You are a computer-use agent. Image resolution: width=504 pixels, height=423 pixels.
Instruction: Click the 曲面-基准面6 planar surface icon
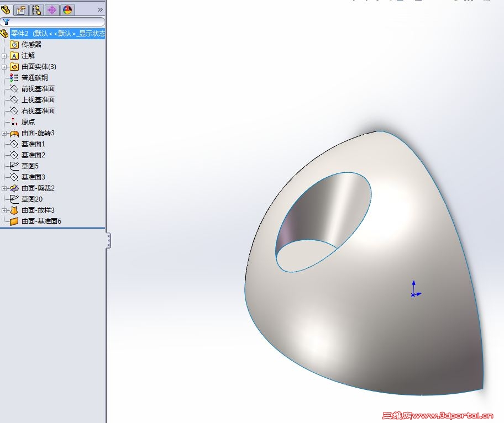[x=14, y=221]
